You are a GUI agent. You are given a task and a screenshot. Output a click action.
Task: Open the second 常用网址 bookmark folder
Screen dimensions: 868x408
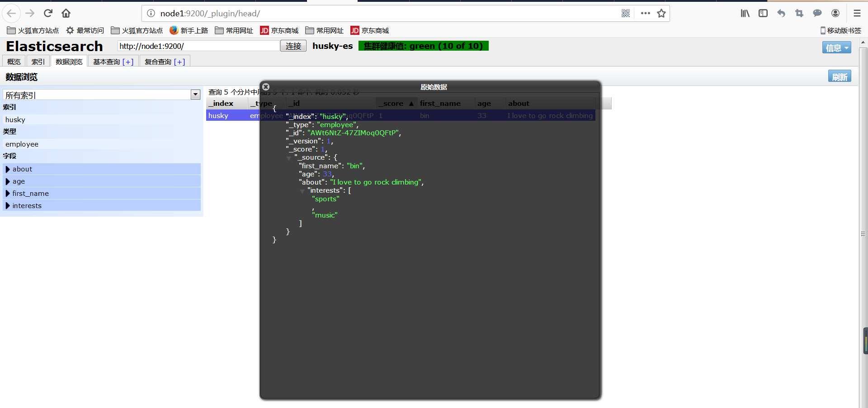coord(325,30)
